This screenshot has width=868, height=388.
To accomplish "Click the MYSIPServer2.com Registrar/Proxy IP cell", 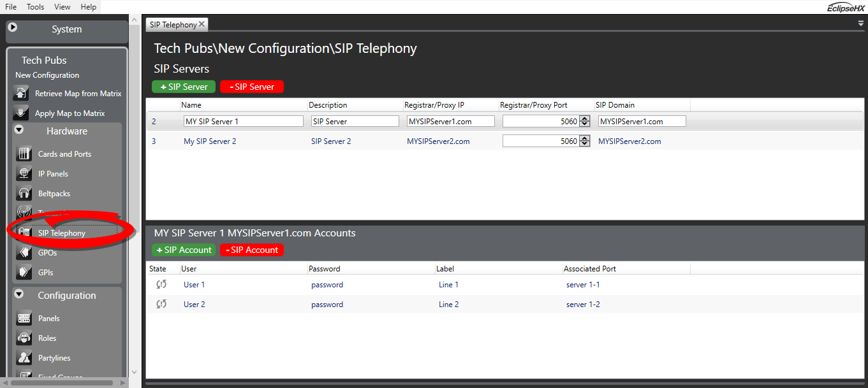I will (x=438, y=141).
